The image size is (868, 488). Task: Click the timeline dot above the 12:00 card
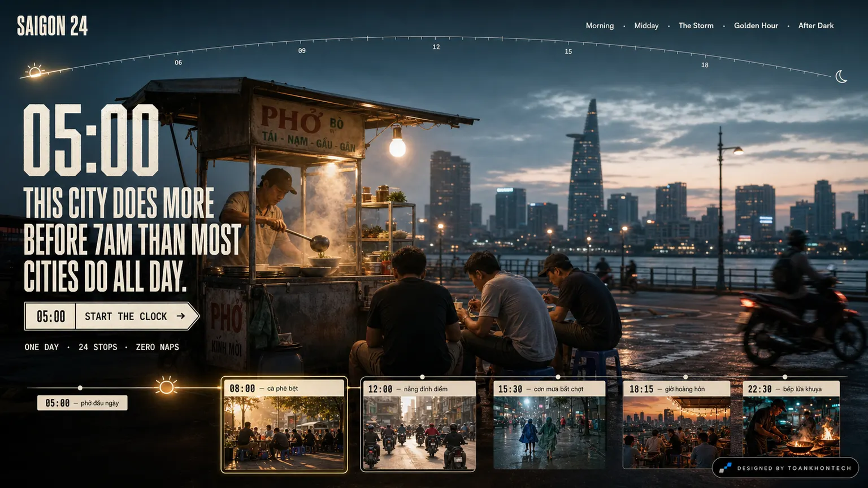point(422,377)
